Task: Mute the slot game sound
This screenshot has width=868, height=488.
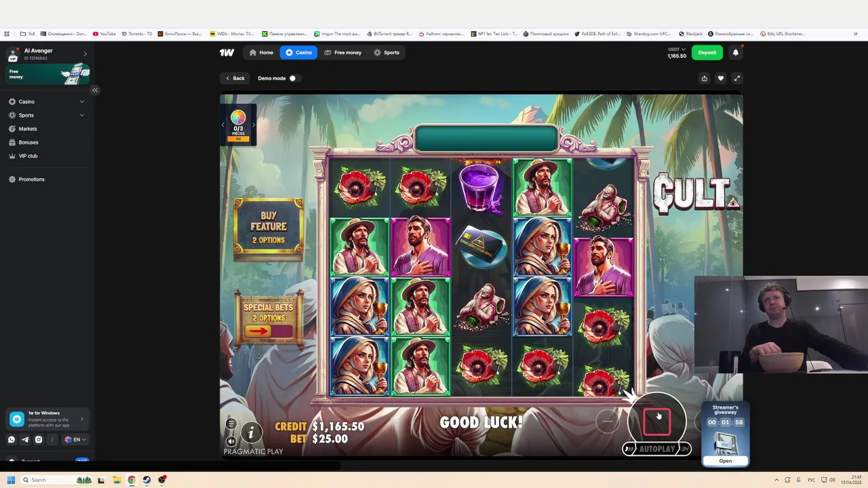Action: point(231,441)
